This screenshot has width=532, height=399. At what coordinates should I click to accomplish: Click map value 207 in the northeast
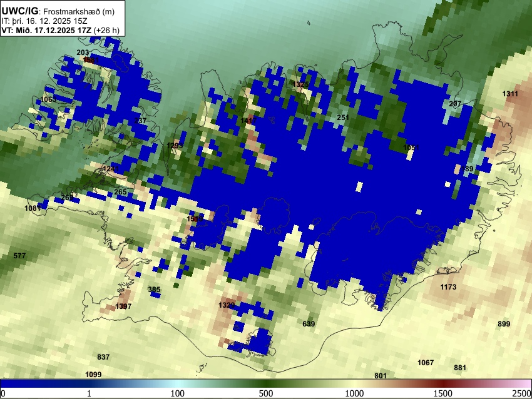(x=455, y=104)
